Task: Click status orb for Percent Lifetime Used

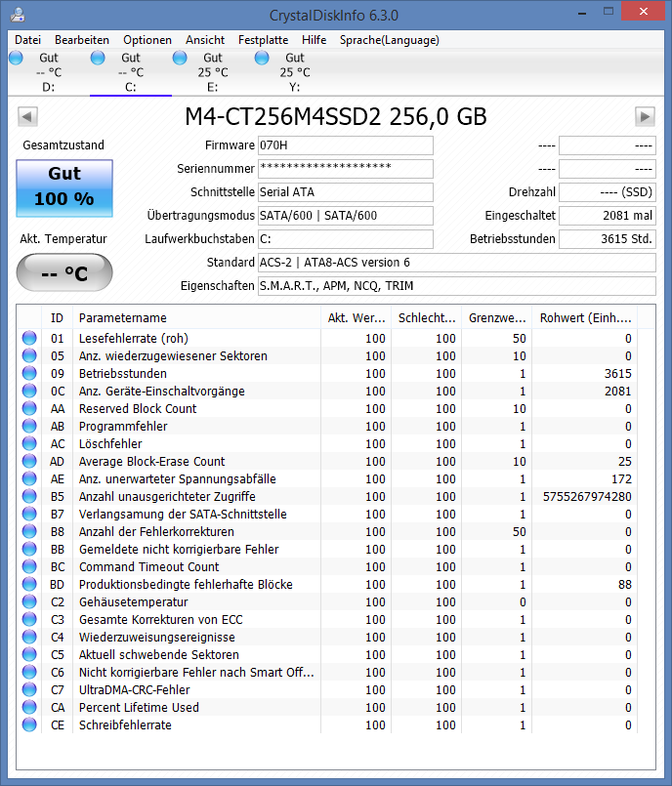Action: pyautogui.click(x=29, y=707)
